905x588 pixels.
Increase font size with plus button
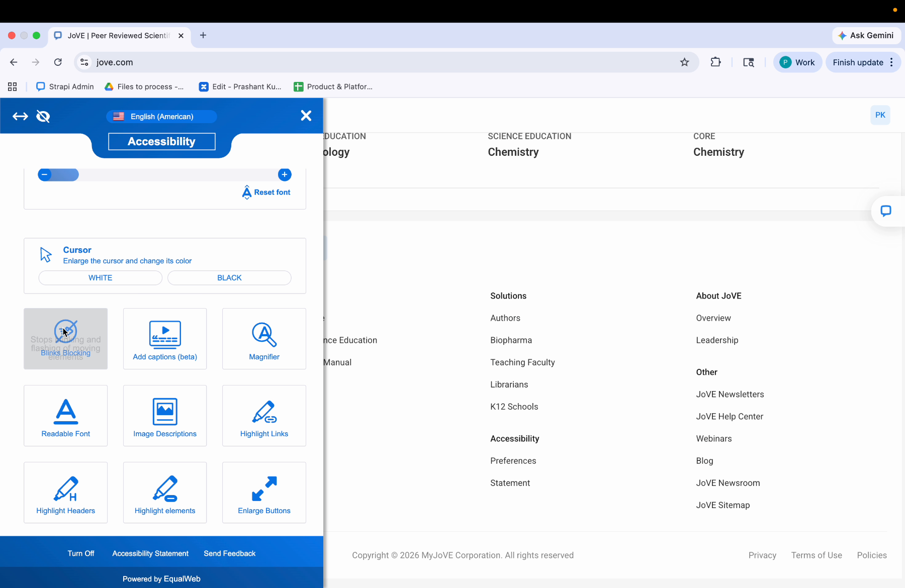tap(285, 174)
